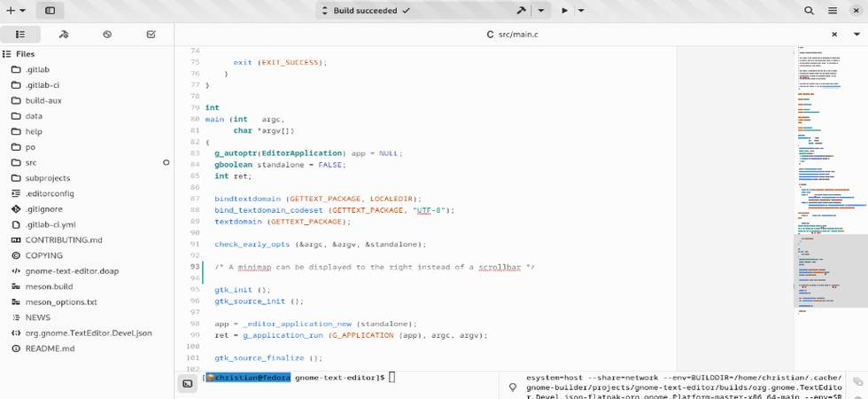This screenshot has width=868, height=399.
Task: Open the document list dropdown arrow
Action: pos(856,35)
